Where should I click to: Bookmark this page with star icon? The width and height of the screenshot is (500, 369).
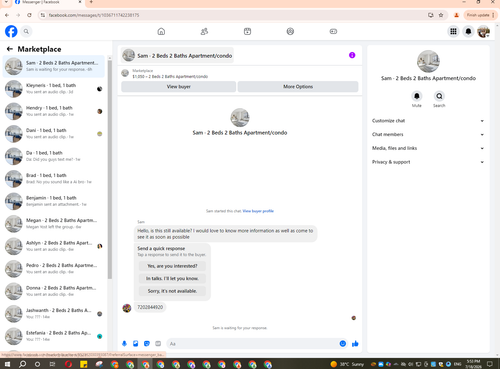point(441,15)
